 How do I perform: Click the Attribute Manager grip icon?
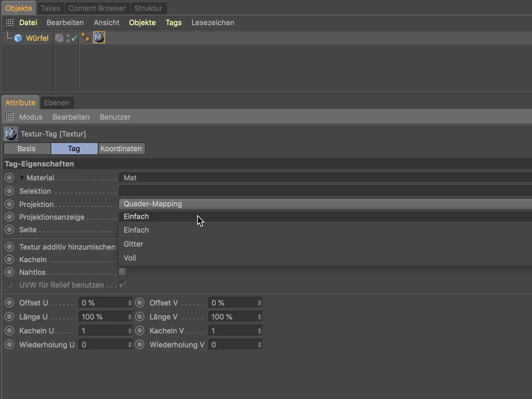coord(10,117)
